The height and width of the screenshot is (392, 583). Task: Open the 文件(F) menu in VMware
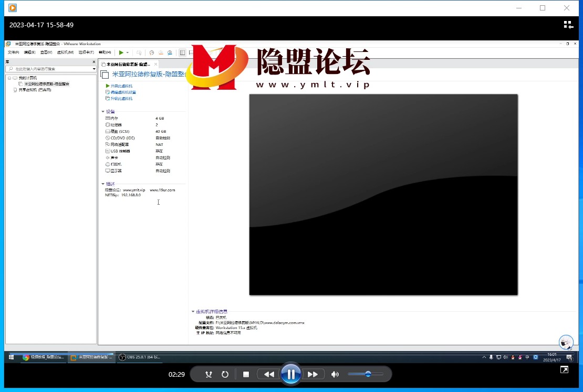(13, 52)
